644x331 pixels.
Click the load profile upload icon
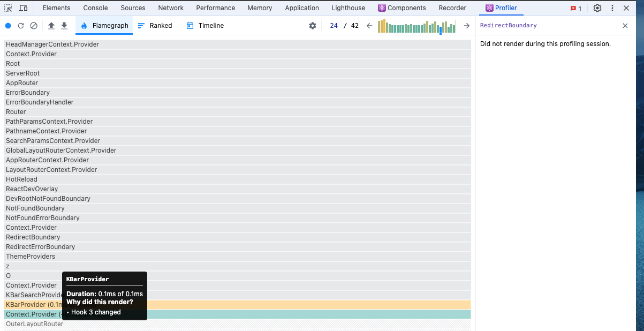(51, 26)
